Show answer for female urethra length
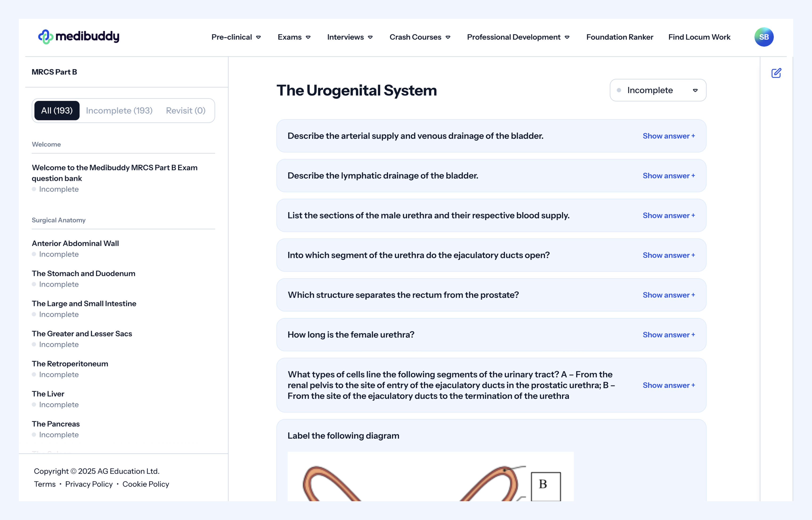The image size is (812, 520). pos(668,335)
